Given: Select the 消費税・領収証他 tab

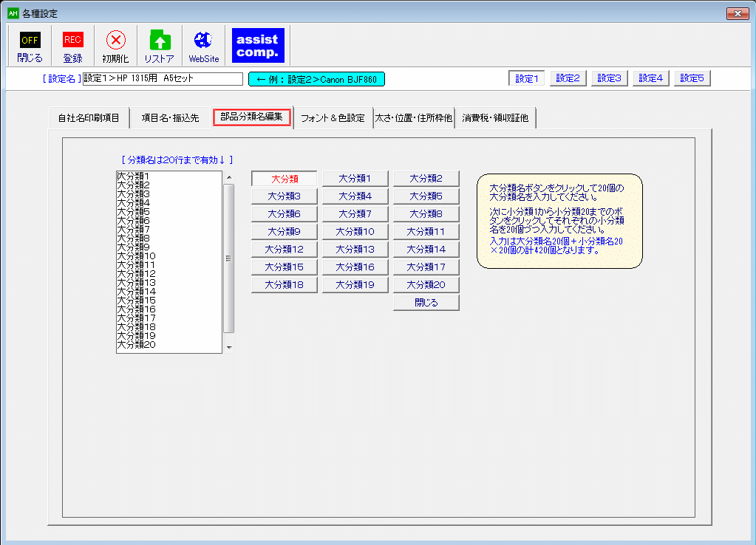Looking at the screenshot, I should [497, 117].
